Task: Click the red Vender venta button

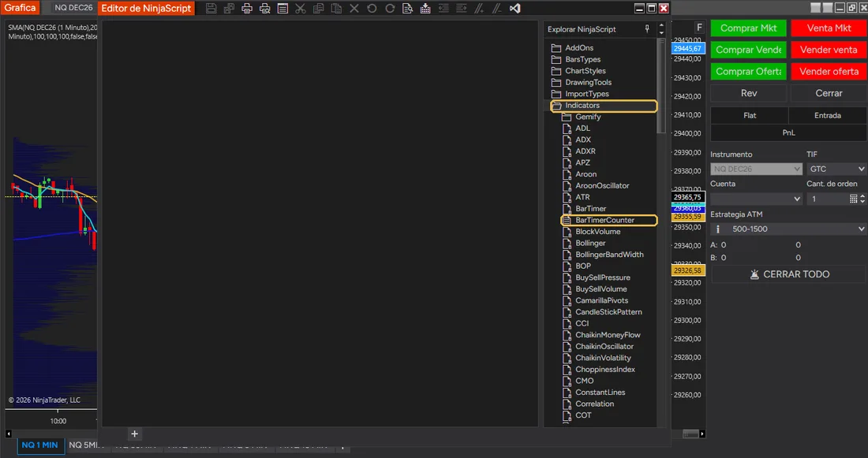Action: (x=829, y=50)
